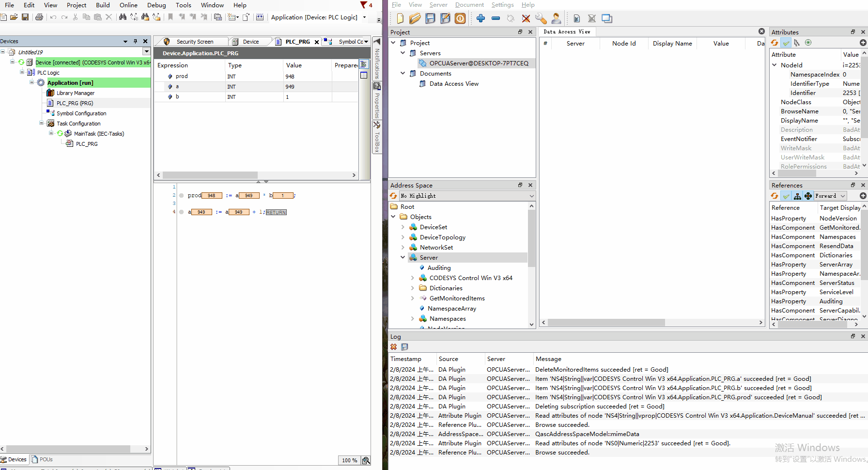868x470 pixels.
Task: Click the value 948 in the prod row
Action: (290, 77)
